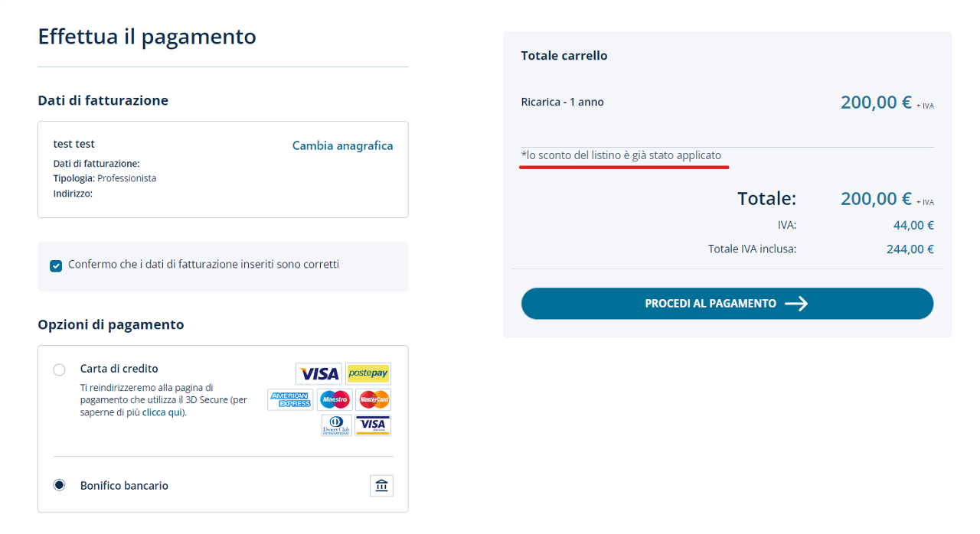
Task: Click the Visa card logo in the top row
Action: click(318, 373)
